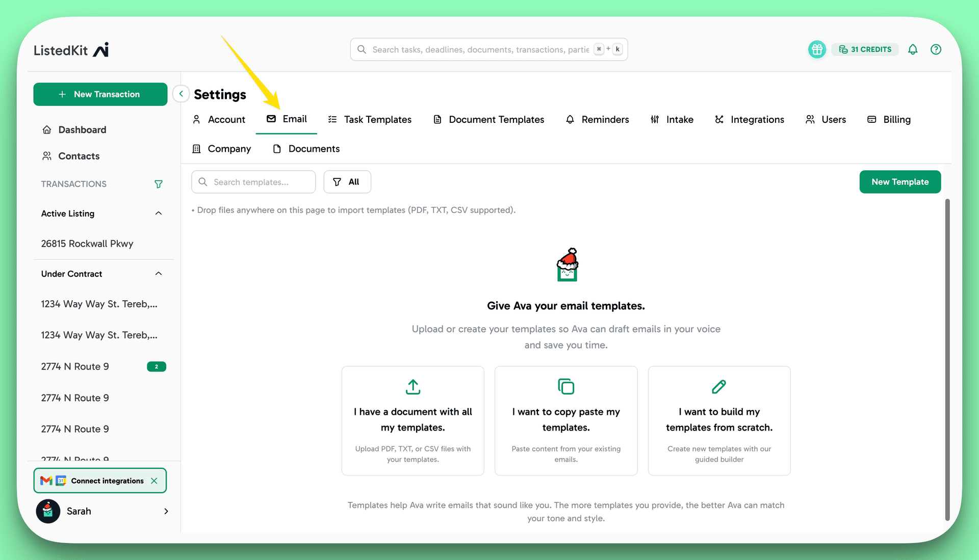Collapse the Active Listing section

(158, 213)
